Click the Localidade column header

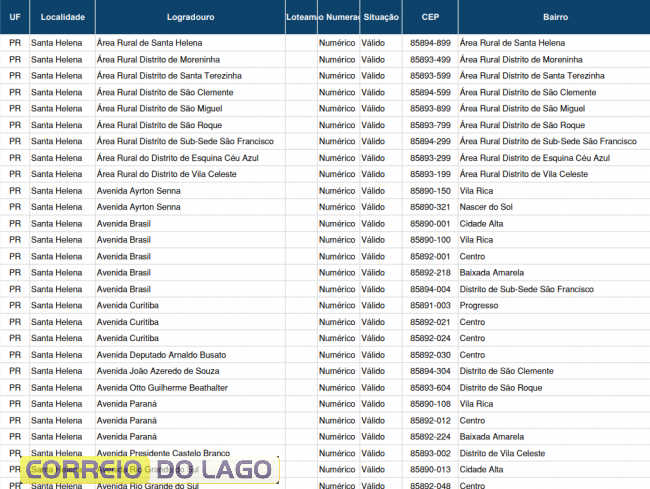point(62,17)
